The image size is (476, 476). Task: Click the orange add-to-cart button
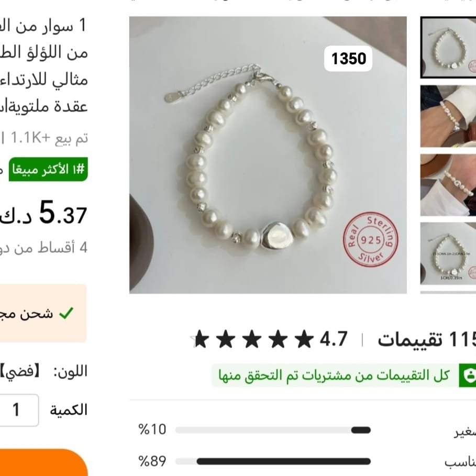[42, 462]
